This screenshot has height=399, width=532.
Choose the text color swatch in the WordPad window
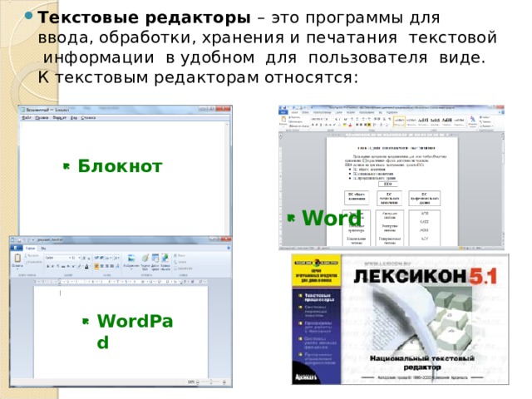click(86, 267)
